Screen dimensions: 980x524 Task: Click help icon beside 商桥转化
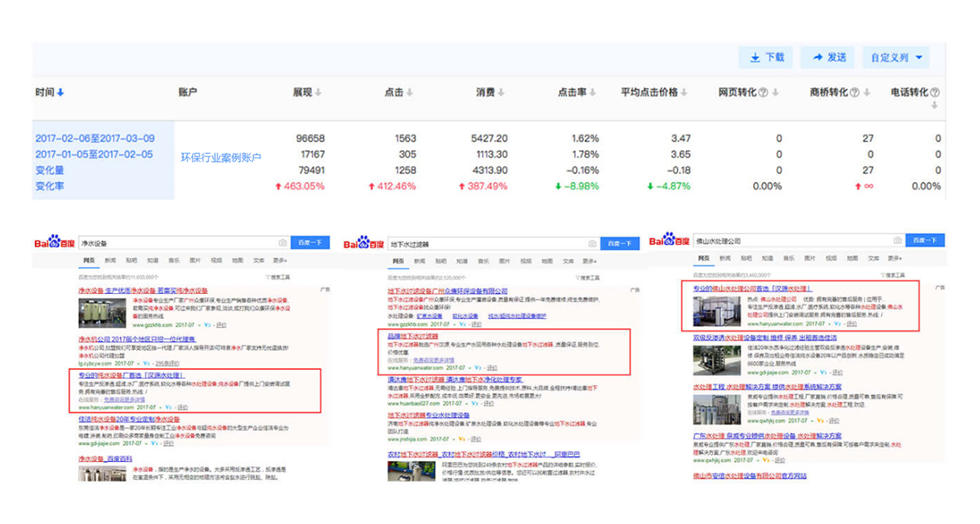tap(855, 93)
